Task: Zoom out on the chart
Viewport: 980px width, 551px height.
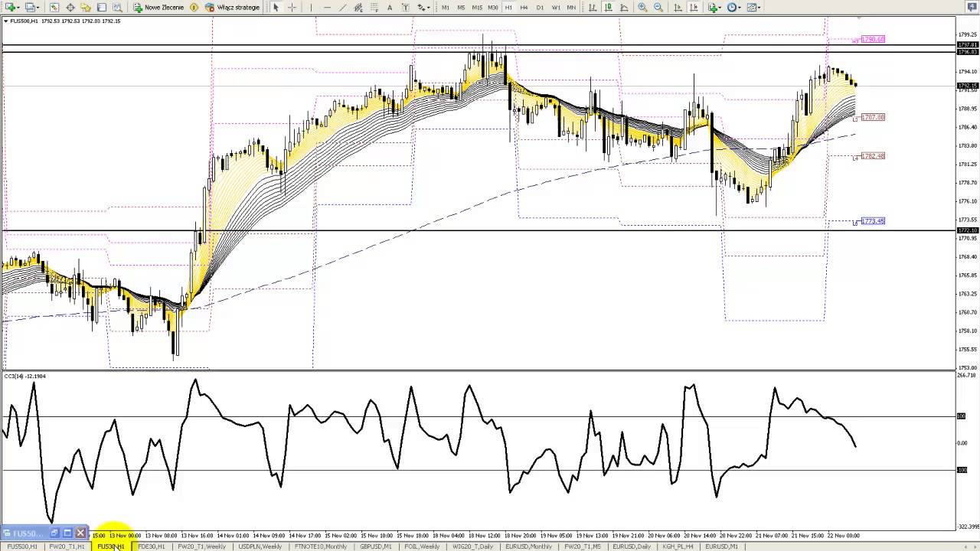Action: point(658,7)
